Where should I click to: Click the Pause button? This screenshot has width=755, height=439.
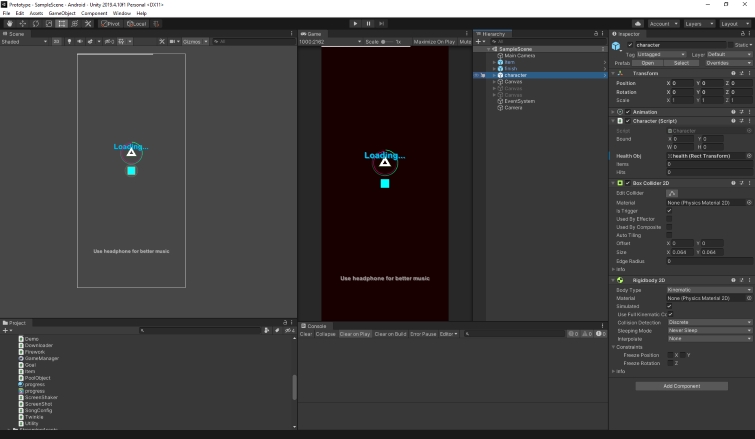[x=368, y=24]
